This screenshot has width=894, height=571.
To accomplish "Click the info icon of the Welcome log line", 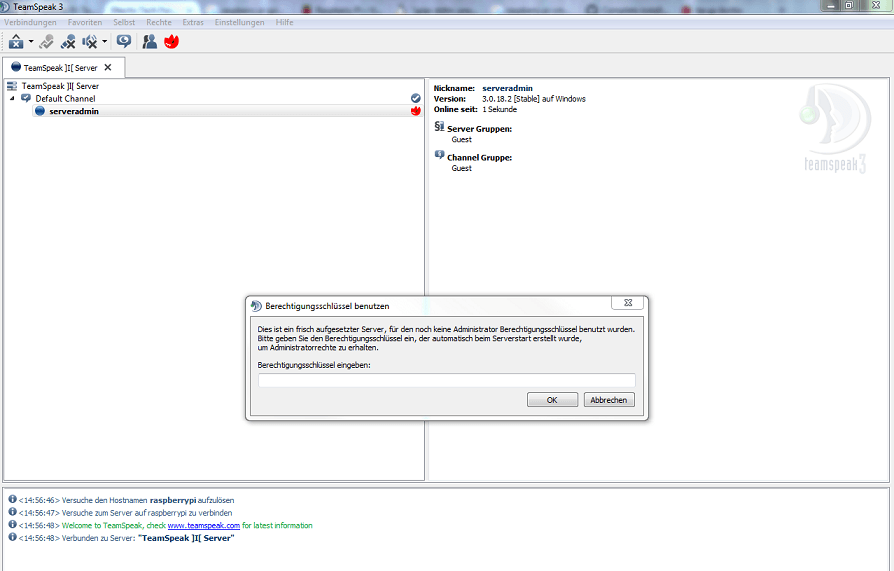I will click(x=12, y=524).
